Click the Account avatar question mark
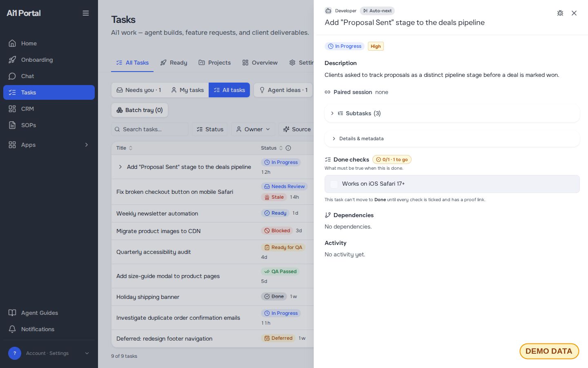The width and height of the screenshot is (588, 368). [x=15, y=353]
